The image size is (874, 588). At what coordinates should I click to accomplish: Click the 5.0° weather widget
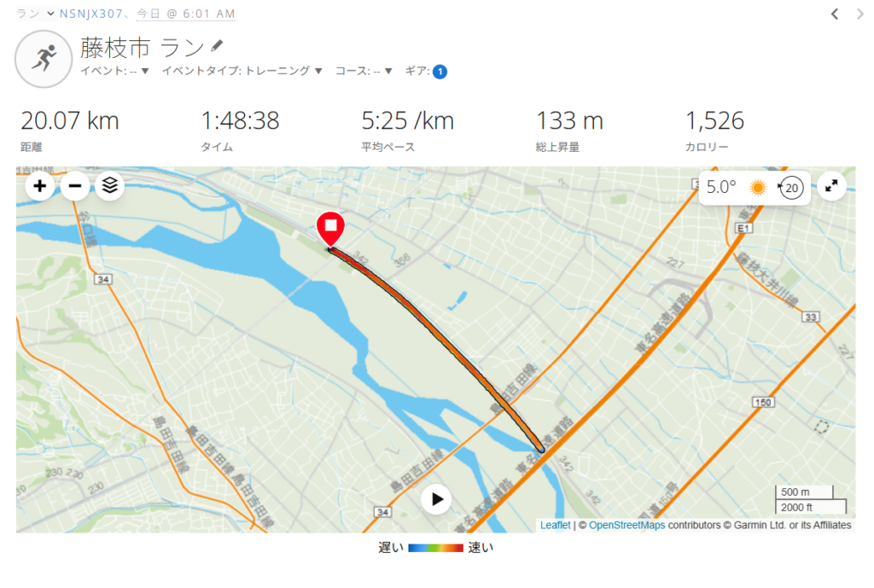point(755,187)
